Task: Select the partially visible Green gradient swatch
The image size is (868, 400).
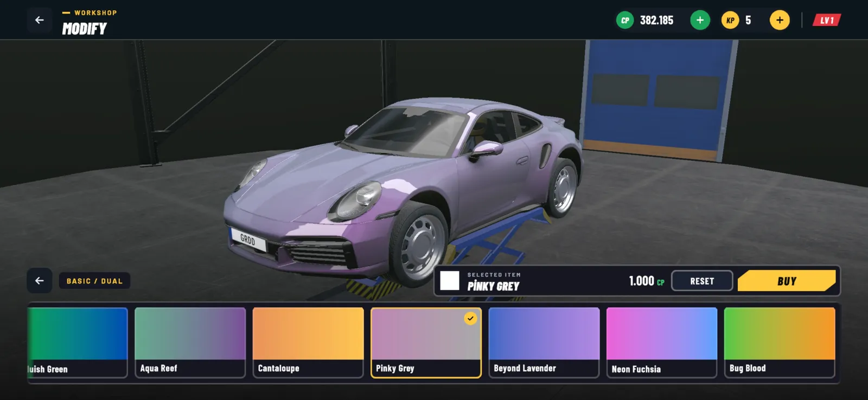Action: tap(78, 343)
